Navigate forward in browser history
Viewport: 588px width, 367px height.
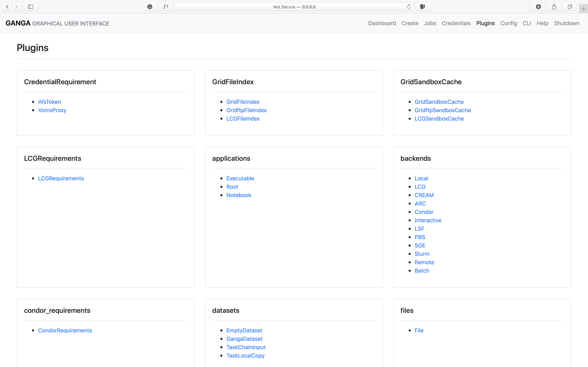pyautogui.click(x=16, y=7)
